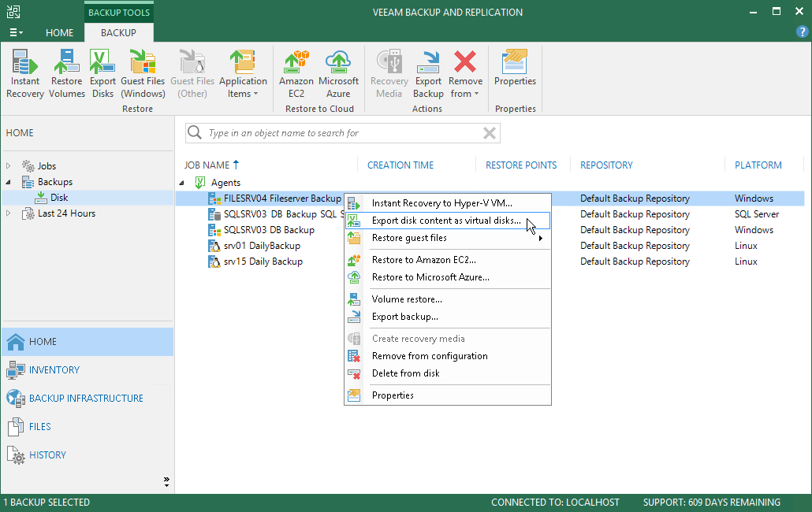This screenshot has height=512, width=812.
Task: Sort by REPOSITORY column header
Action: [606, 165]
